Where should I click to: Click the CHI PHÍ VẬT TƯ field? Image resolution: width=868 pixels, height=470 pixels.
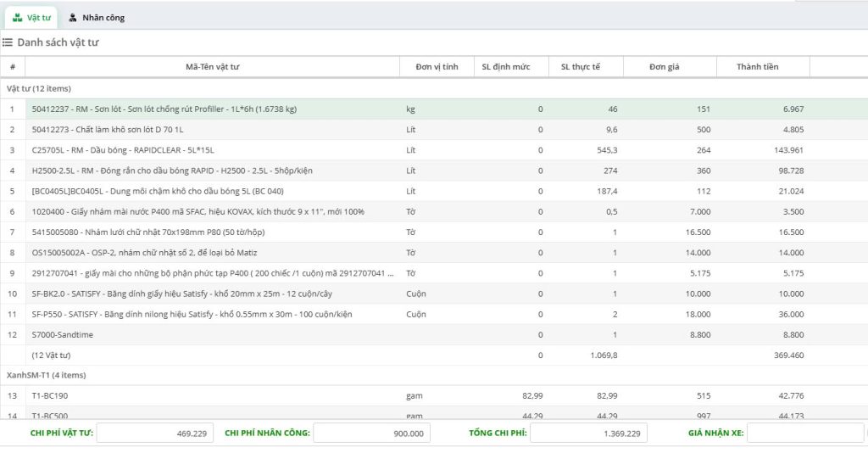pos(154,434)
